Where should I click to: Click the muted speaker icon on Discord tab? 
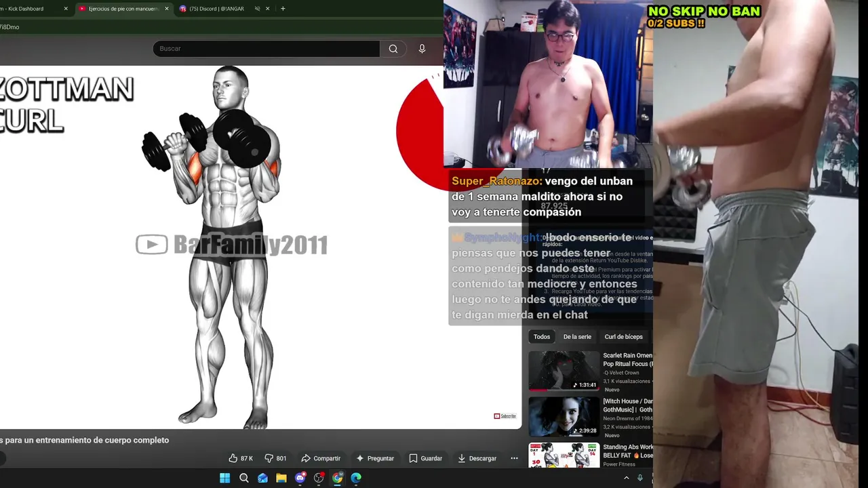[x=258, y=9]
